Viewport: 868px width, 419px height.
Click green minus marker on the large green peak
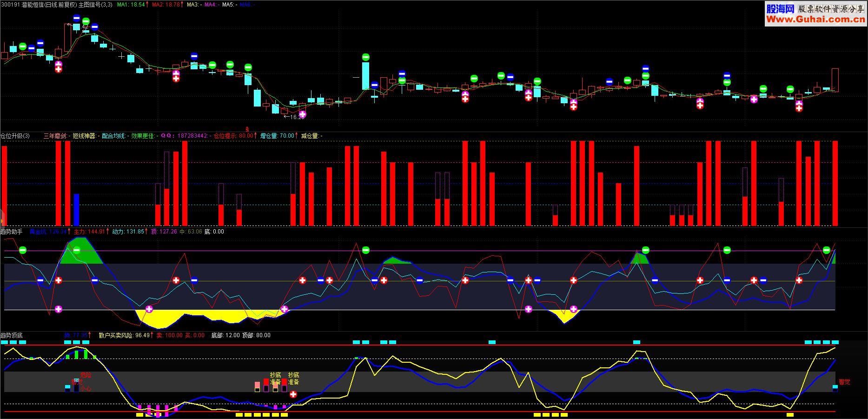(x=77, y=250)
